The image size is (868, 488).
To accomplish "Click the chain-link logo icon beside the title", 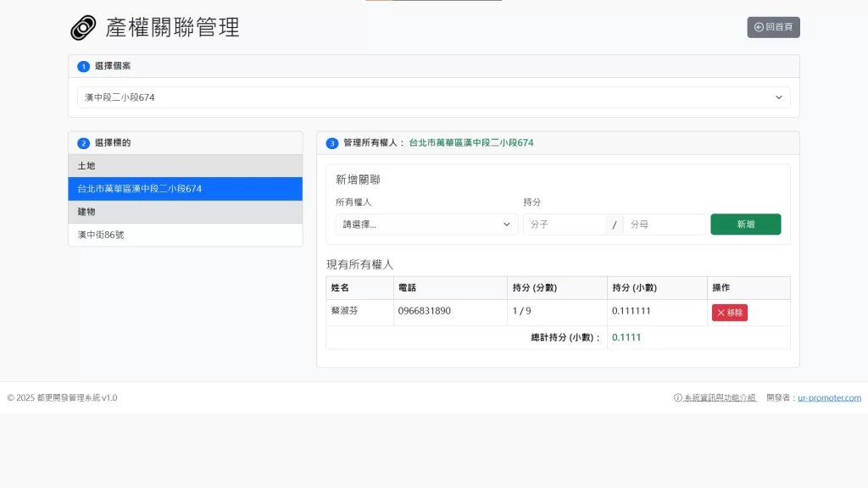I will pyautogui.click(x=84, y=28).
